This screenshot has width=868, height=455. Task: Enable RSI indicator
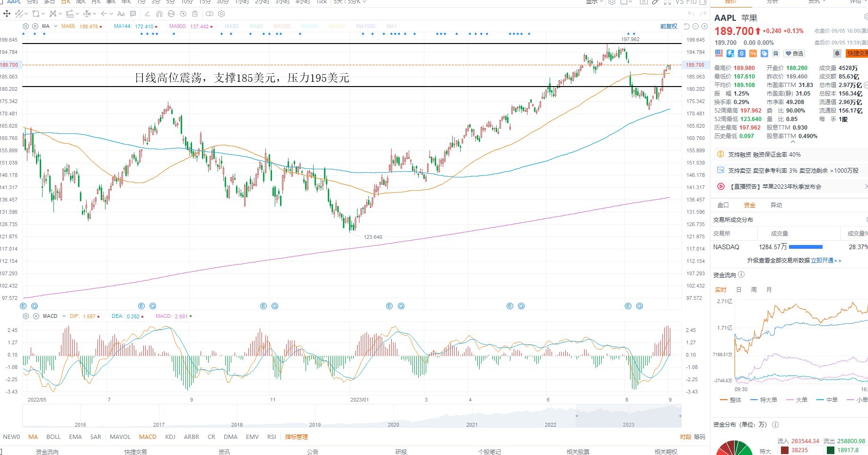[272, 437]
